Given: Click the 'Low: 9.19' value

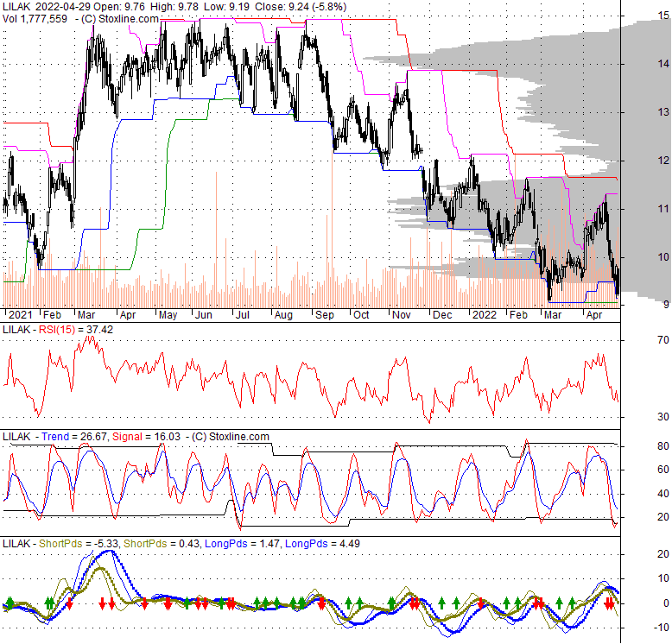Looking at the screenshot, I should pos(227,7).
